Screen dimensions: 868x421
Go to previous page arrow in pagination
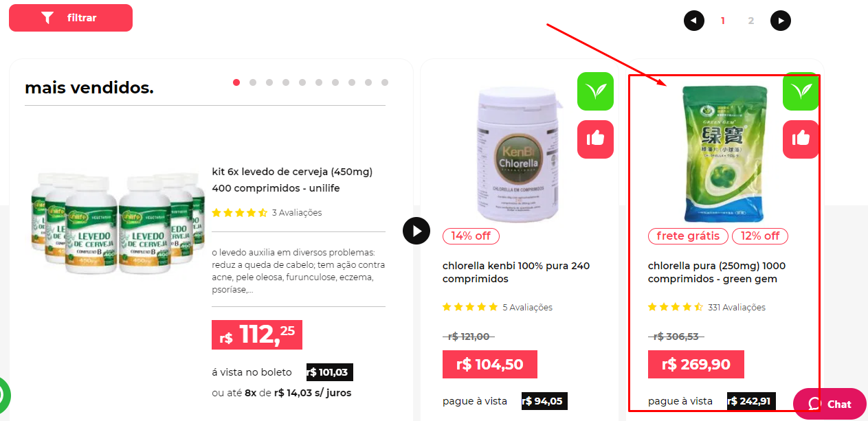tap(694, 21)
